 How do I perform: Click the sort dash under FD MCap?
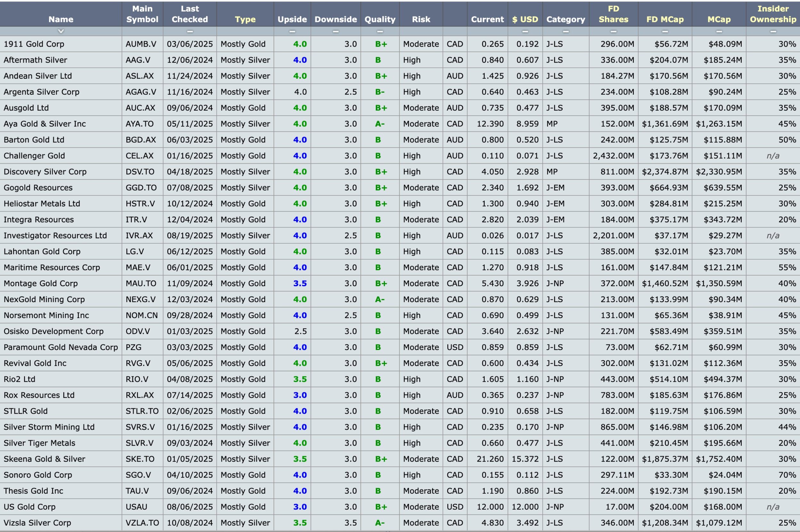[x=665, y=32]
